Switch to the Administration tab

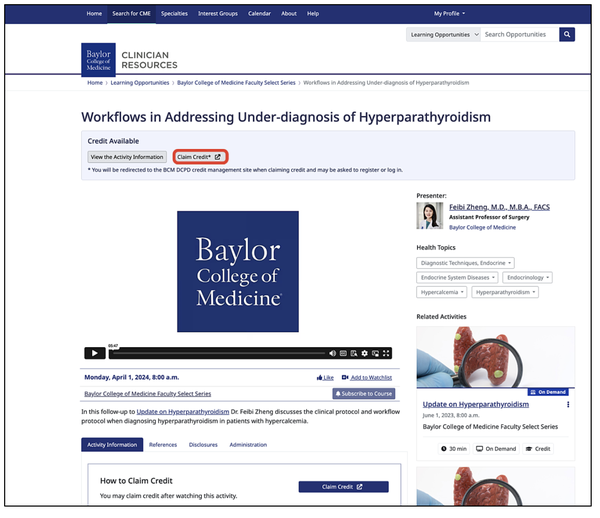point(248,445)
